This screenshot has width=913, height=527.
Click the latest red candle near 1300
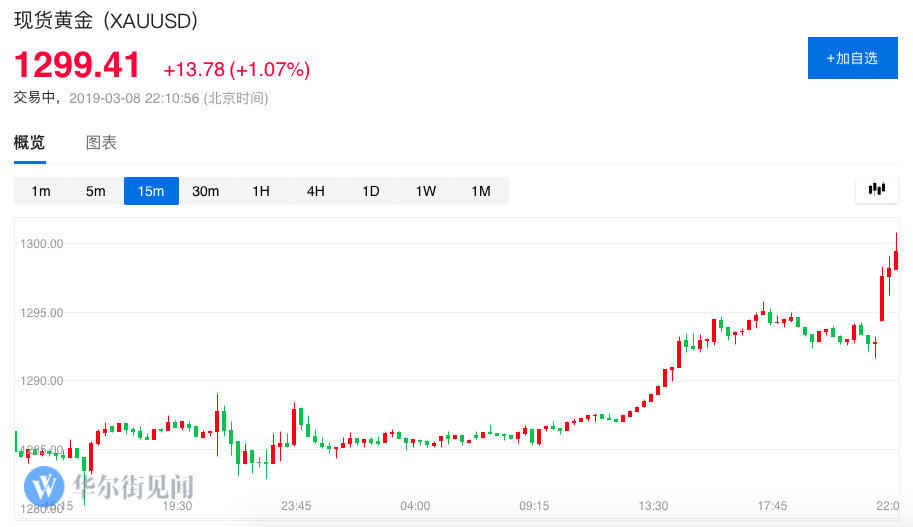tap(897, 258)
